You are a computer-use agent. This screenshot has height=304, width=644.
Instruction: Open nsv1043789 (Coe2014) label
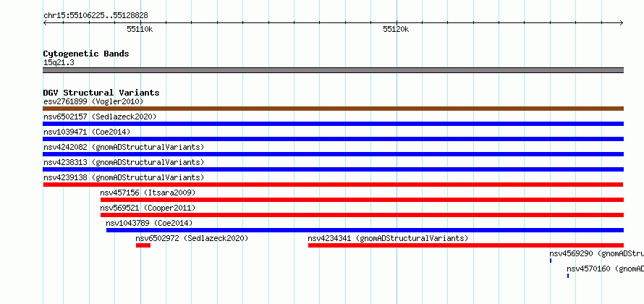click(x=149, y=223)
